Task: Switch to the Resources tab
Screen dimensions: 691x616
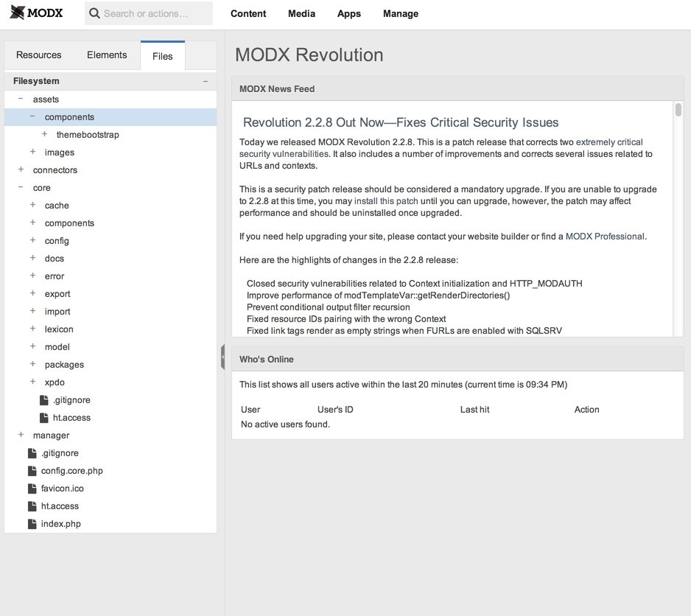Action: pyautogui.click(x=39, y=55)
